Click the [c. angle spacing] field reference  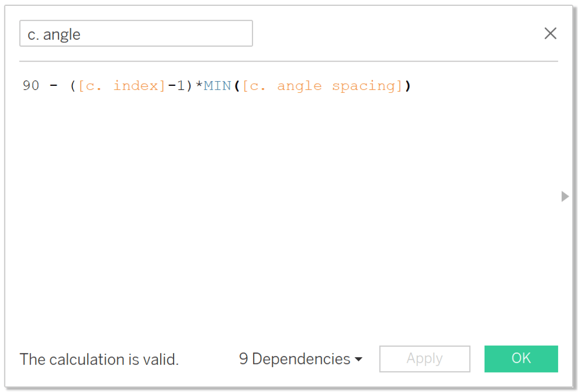coord(322,86)
